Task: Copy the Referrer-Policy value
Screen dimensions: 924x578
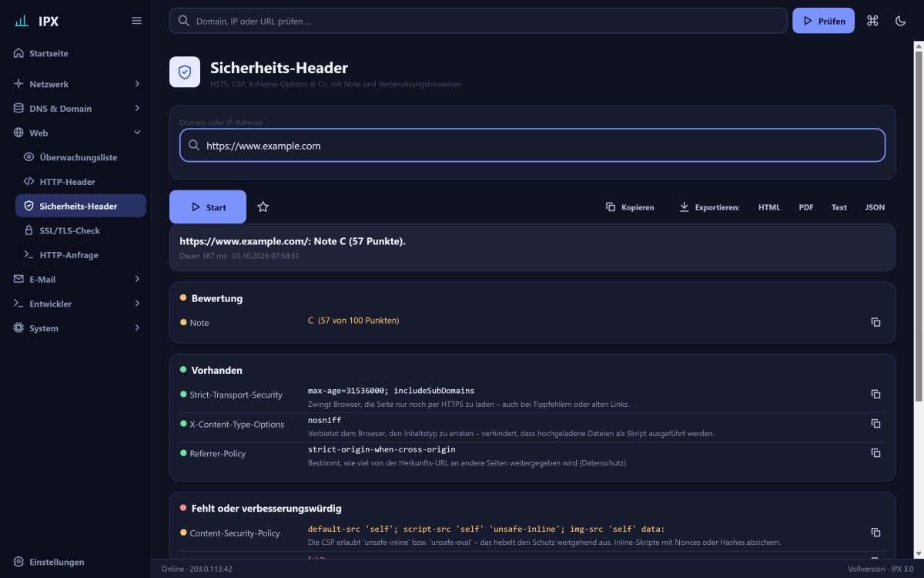Action: point(875,452)
